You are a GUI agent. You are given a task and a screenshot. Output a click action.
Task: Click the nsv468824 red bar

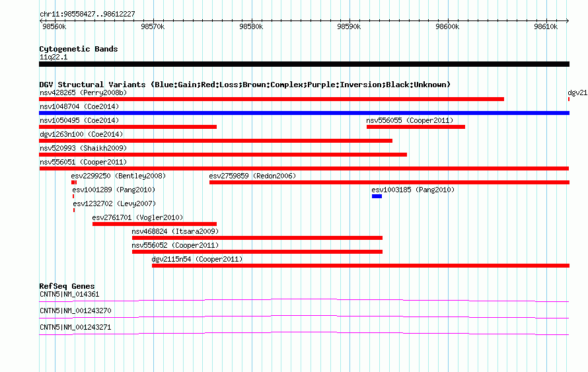pos(257,238)
